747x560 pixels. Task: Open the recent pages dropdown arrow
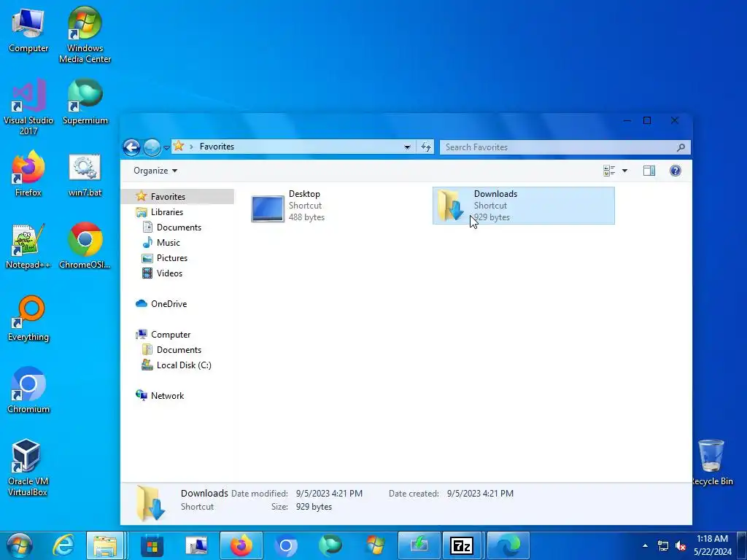[x=166, y=147]
